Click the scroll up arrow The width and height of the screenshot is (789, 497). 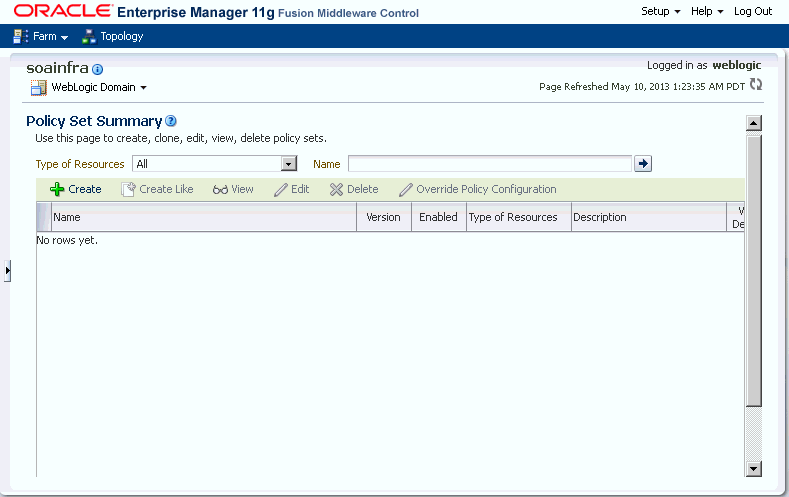753,123
